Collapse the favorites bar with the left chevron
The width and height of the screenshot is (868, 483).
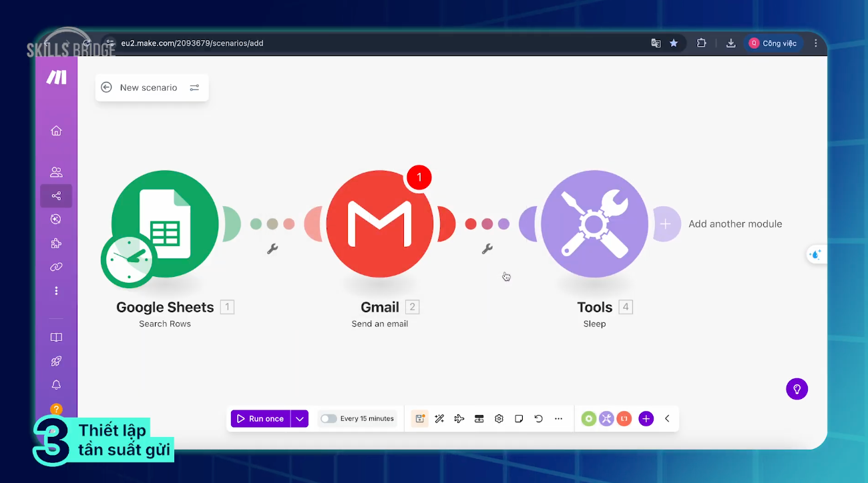click(x=666, y=419)
